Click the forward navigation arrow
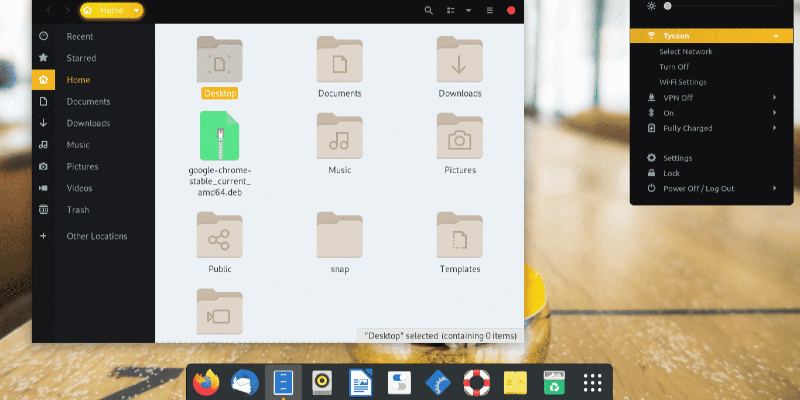 (67, 10)
